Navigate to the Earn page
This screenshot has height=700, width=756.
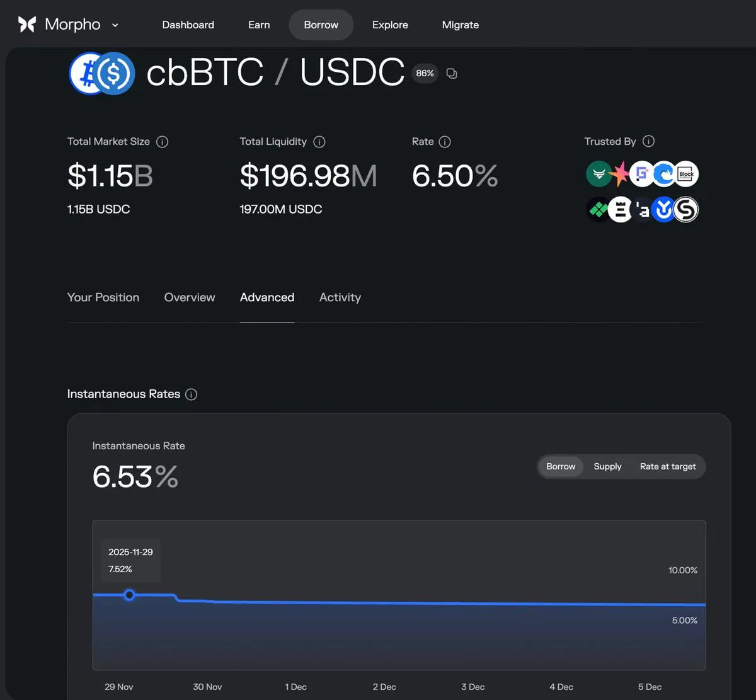259,25
